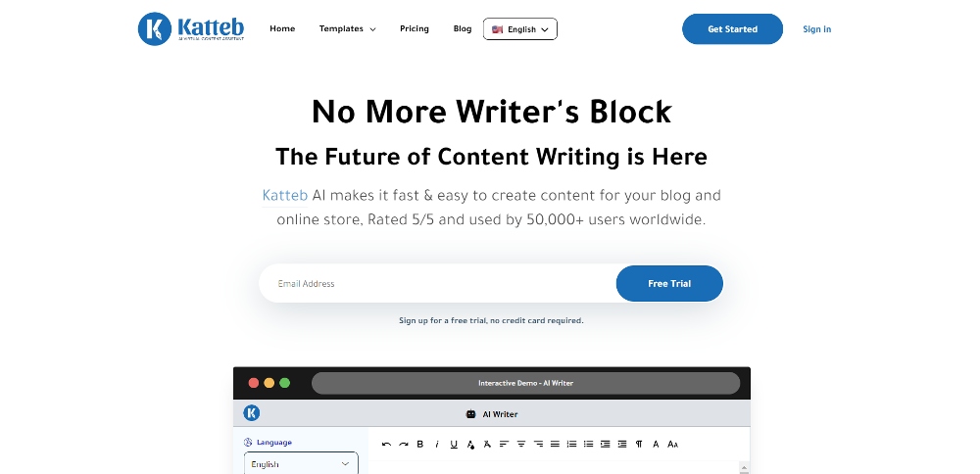The width and height of the screenshot is (980, 474).
Task: Click the Email Address input field
Action: point(437,284)
